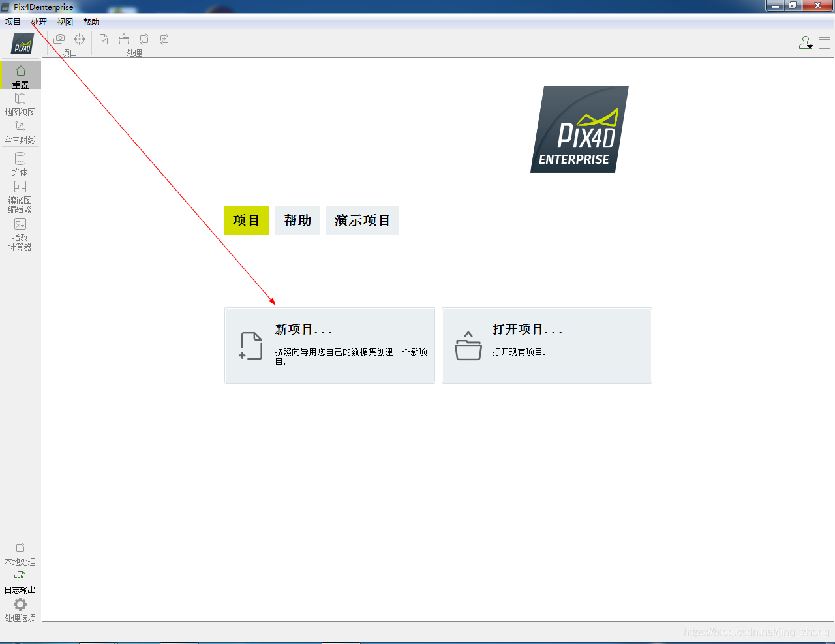Click the 新项目... create project button
835x644 pixels.
pos(329,345)
